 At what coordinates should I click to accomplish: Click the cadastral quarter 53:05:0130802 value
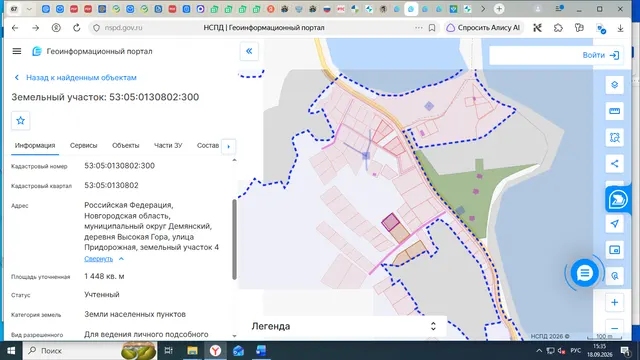click(111, 185)
